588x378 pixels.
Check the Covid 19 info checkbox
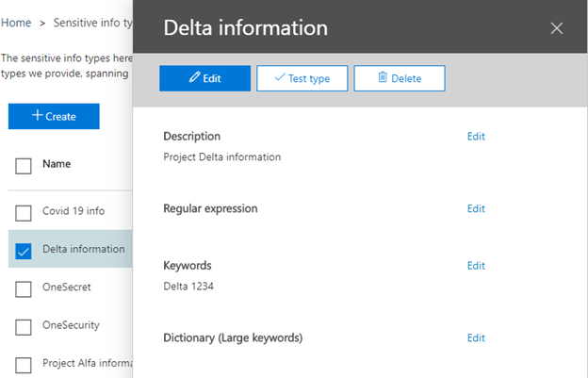[x=24, y=211]
